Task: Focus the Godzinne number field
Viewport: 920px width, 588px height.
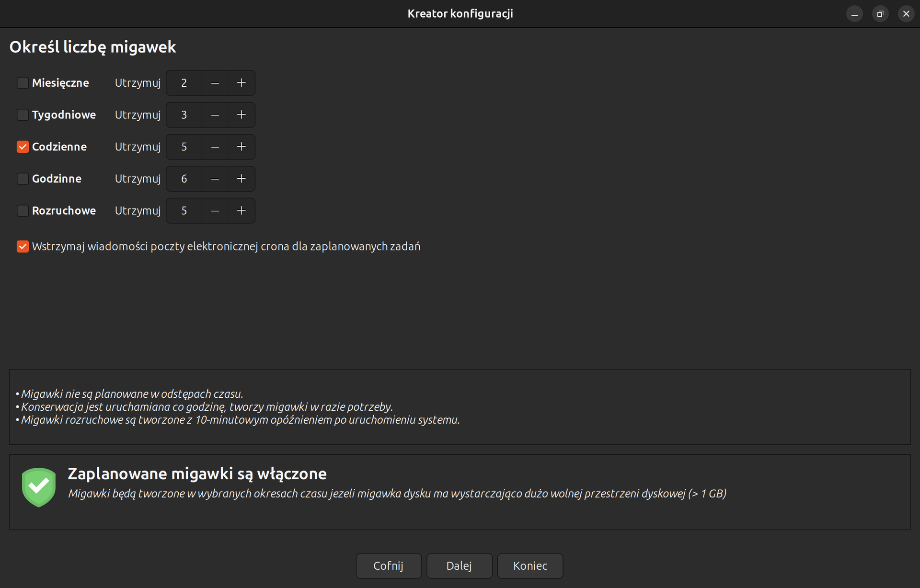Action: pyautogui.click(x=184, y=179)
